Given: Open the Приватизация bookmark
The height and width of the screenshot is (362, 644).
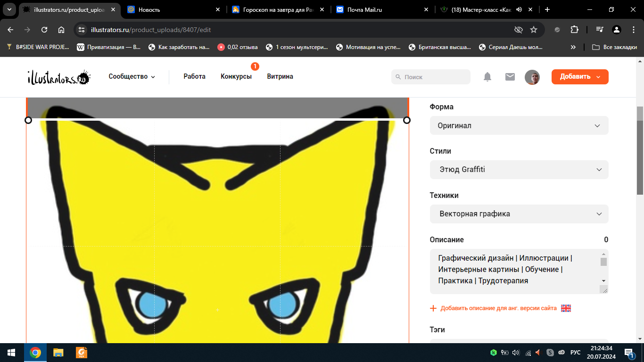Looking at the screenshot, I should coord(109,47).
